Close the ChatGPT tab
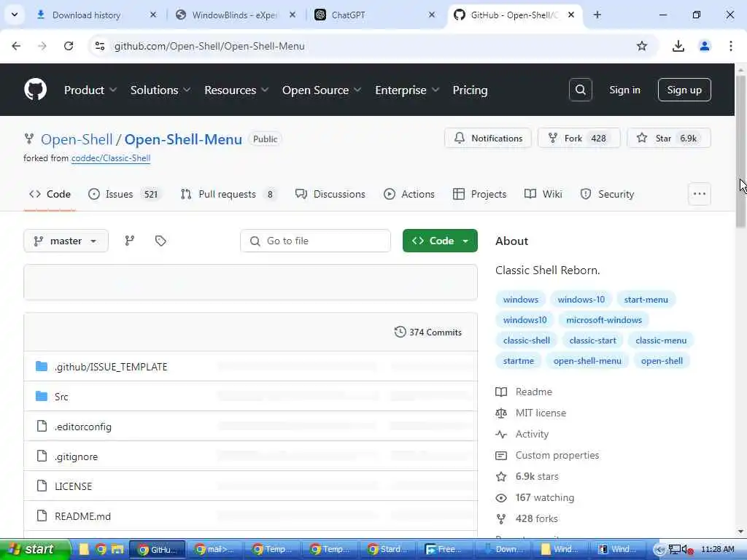 (x=432, y=15)
